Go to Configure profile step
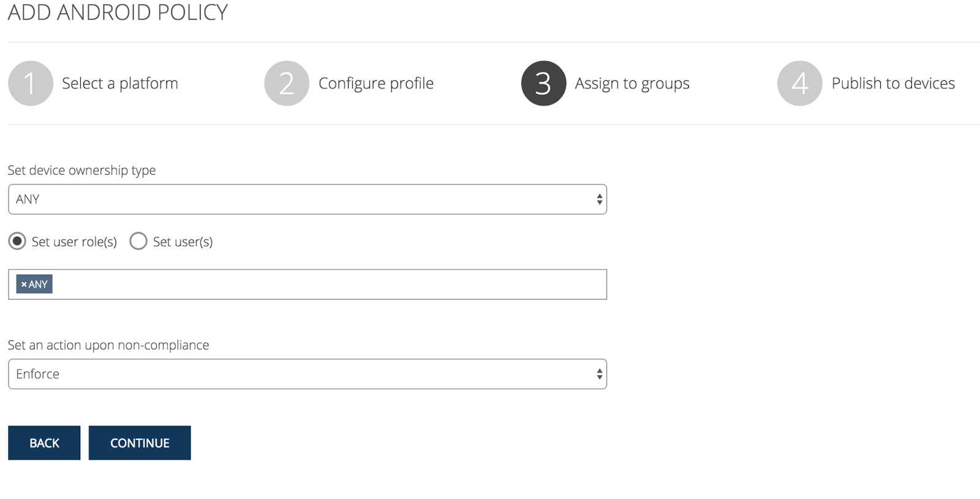The width and height of the screenshot is (980, 499). click(x=375, y=83)
